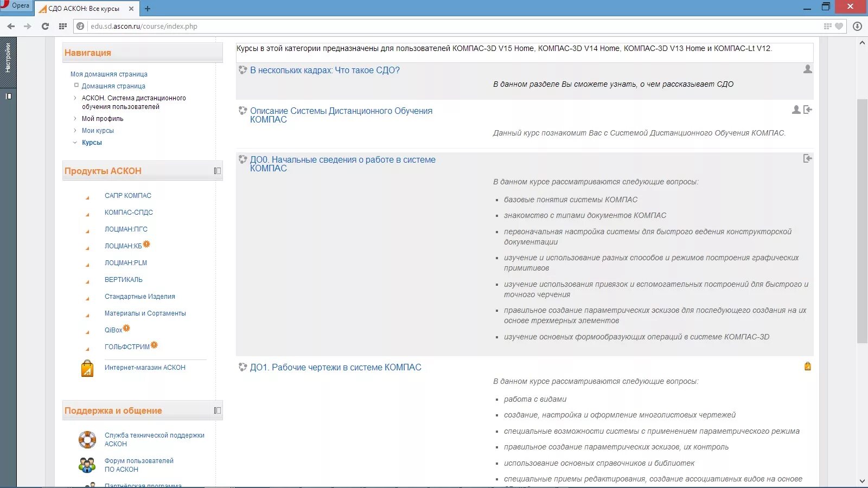Go back with browser back arrow
868x488 pixels.
point(11,26)
